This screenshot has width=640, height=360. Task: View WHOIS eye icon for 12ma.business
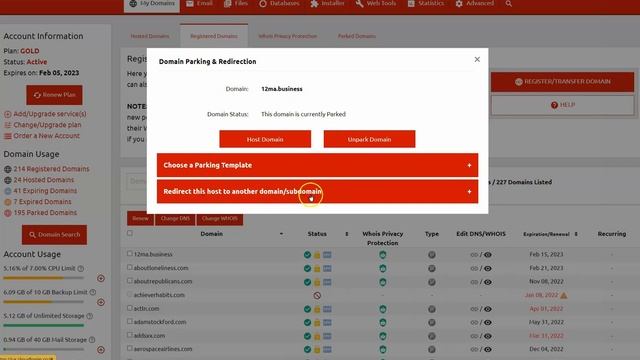tap(488, 255)
